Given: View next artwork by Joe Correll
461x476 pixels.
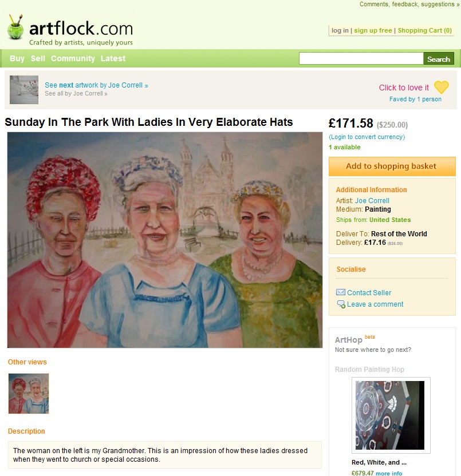Looking at the screenshot, I should pos(96,85).
